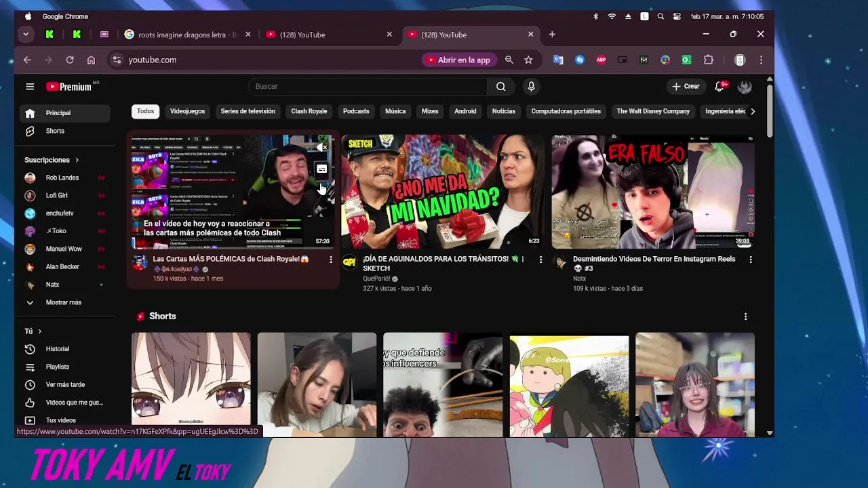Open the equalizer extension icon
The height and width of the screenshot is (488, 868).
pos(644,60)
